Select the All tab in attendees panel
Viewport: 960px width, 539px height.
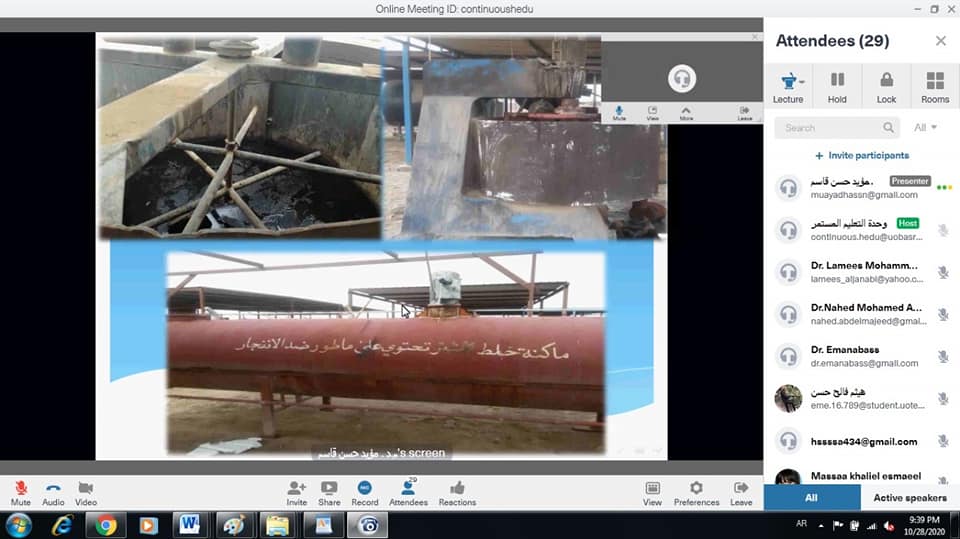(811, 498)
